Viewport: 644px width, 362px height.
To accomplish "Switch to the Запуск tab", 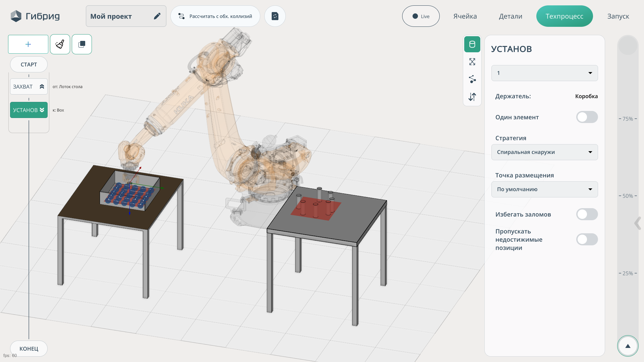I will (x=618, y=16).
